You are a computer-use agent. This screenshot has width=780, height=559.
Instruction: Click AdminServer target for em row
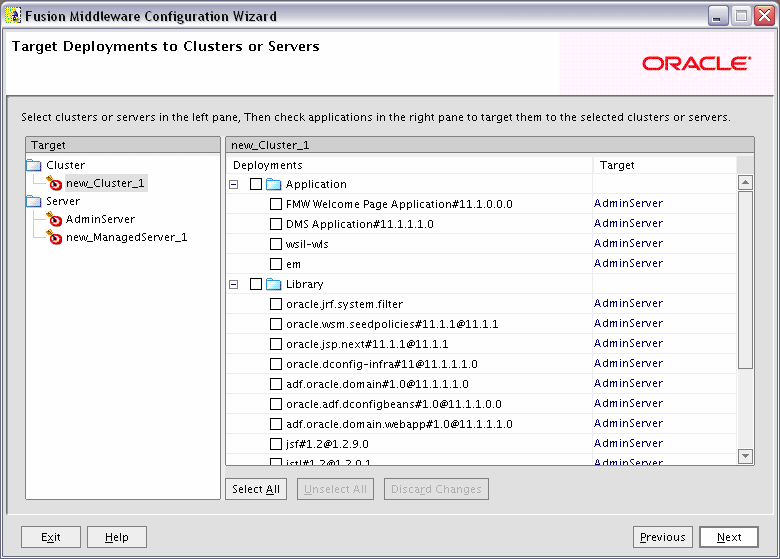(x=628, y=263)
